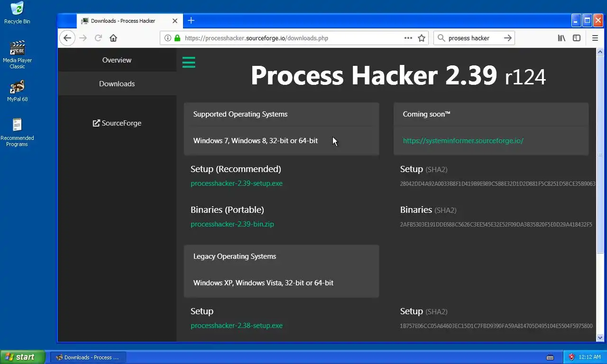Click the Process Hacker 2.39 title
Viewport: 607px width, 364px height.
tap(398, 75)
